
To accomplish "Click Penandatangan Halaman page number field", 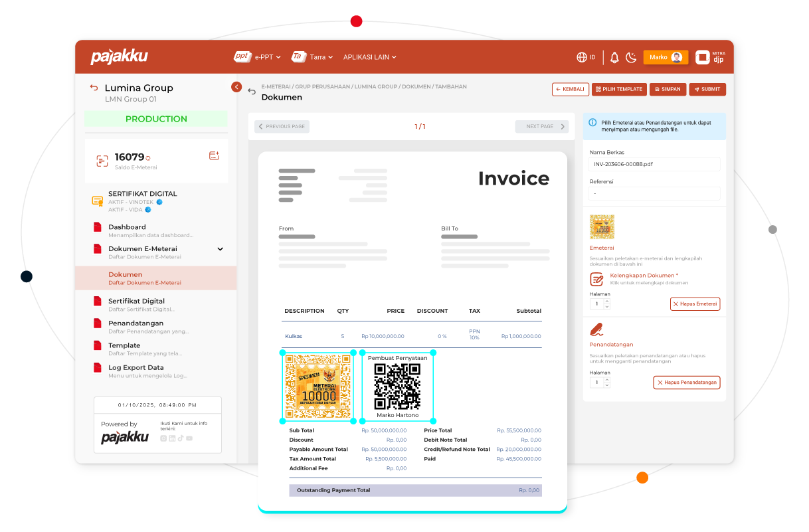I will 596,383.
